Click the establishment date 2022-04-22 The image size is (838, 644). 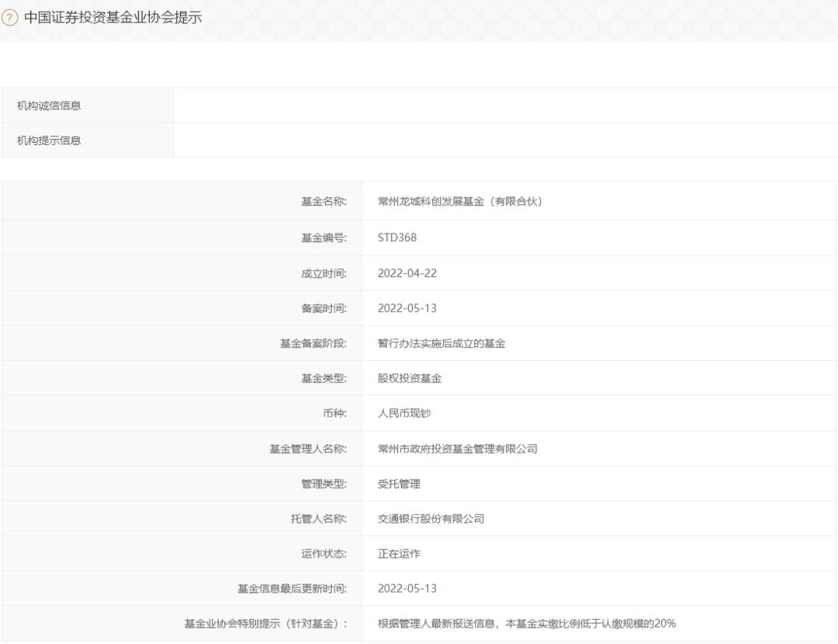coord(407,273)
